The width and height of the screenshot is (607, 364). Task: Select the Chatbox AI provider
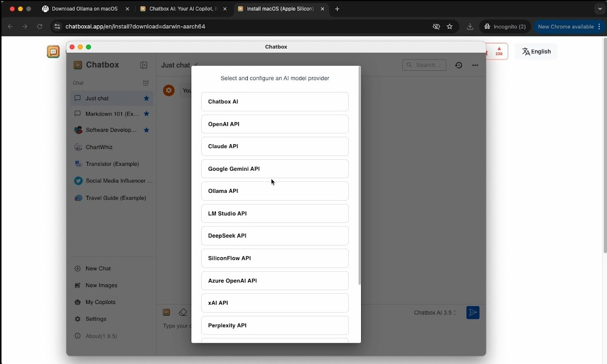275,101
